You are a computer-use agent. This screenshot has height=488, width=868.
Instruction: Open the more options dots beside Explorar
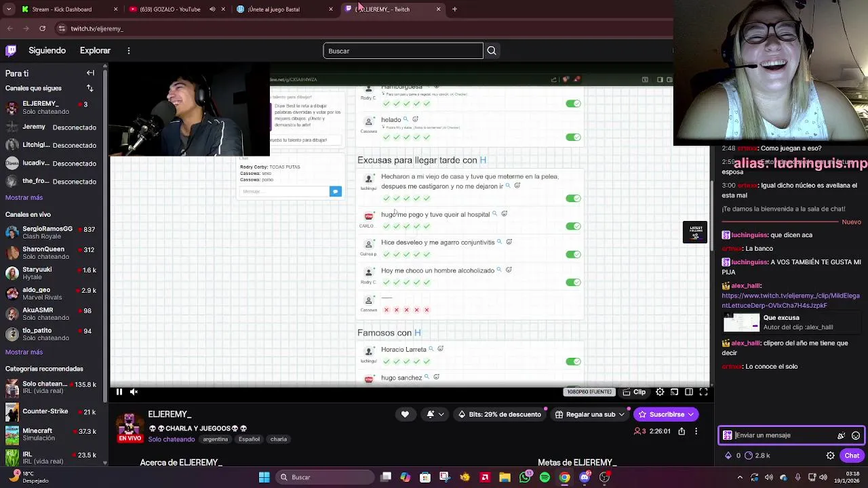[128, 51]
